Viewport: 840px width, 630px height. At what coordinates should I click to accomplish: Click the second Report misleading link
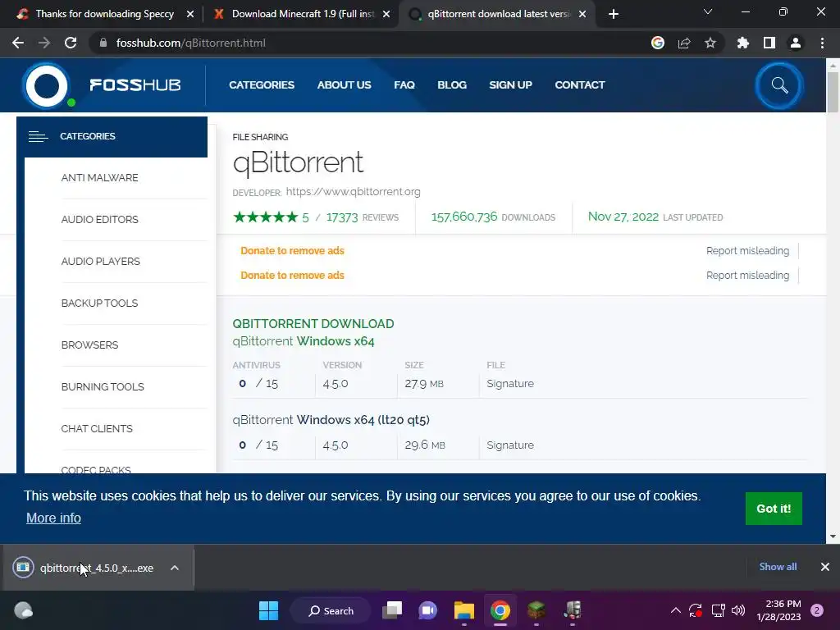(747, 276)
